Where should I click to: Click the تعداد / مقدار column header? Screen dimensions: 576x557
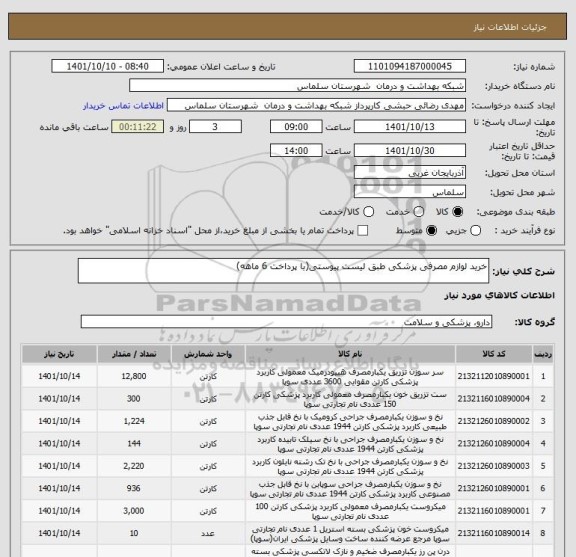point(134,354)
